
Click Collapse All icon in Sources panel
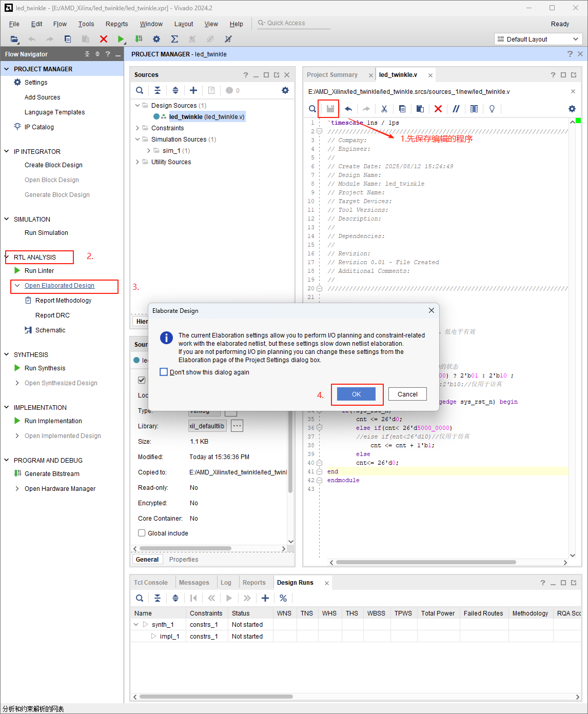pos(158,90)
